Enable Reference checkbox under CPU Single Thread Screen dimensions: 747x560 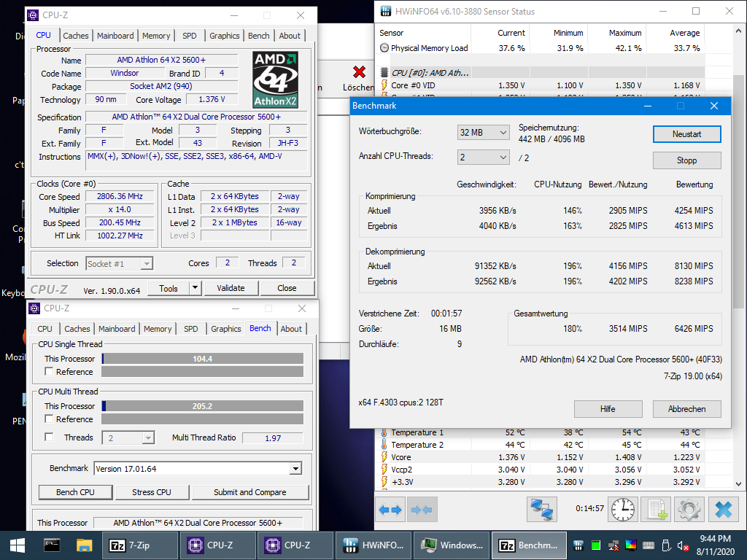click(x=49, y=371)
